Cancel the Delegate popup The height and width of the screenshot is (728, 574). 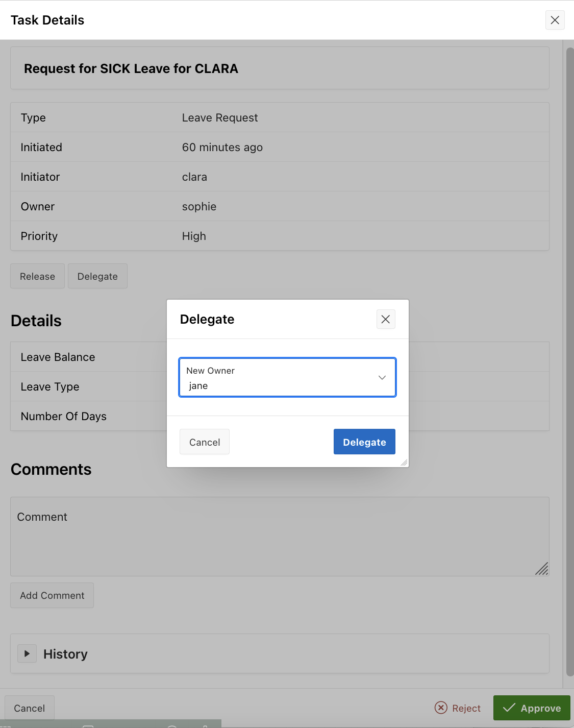click(x=205, y=442)
